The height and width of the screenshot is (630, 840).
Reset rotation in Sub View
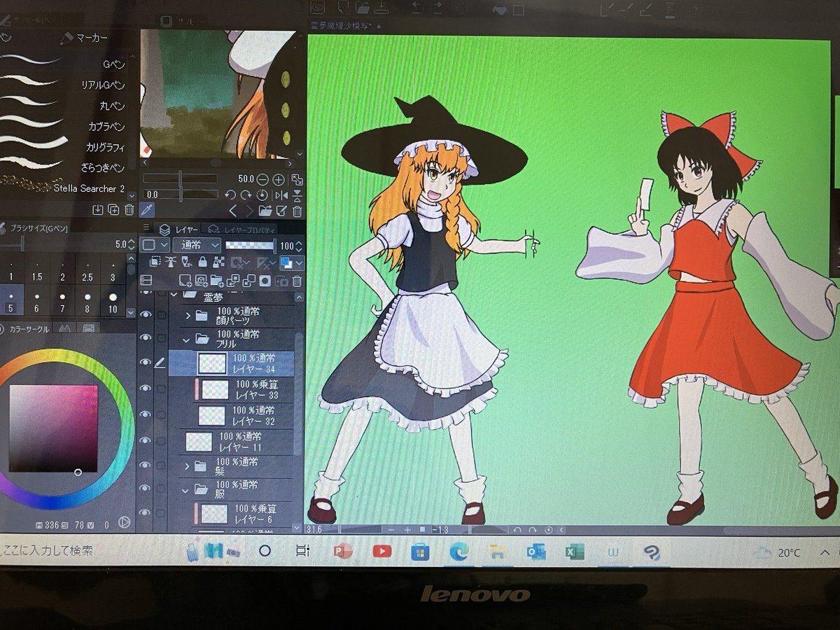(x=262, y=195)
